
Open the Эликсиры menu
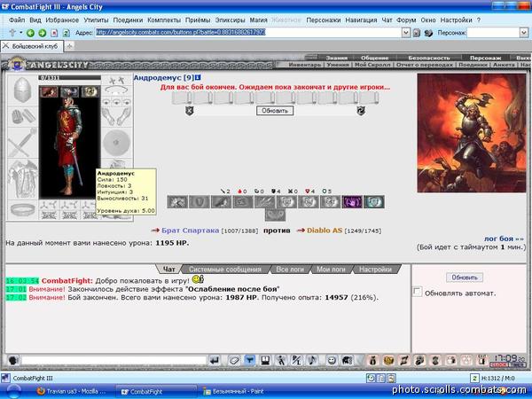point(230,20)
